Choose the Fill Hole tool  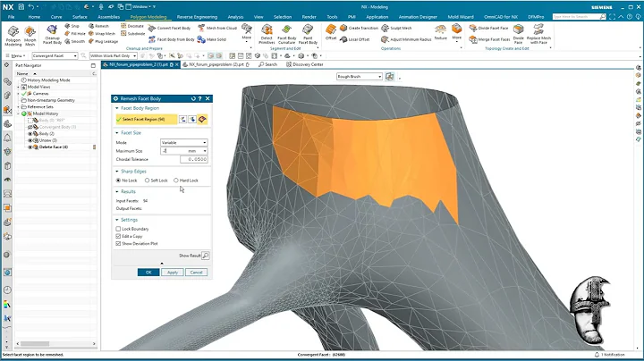coord(75,34)
